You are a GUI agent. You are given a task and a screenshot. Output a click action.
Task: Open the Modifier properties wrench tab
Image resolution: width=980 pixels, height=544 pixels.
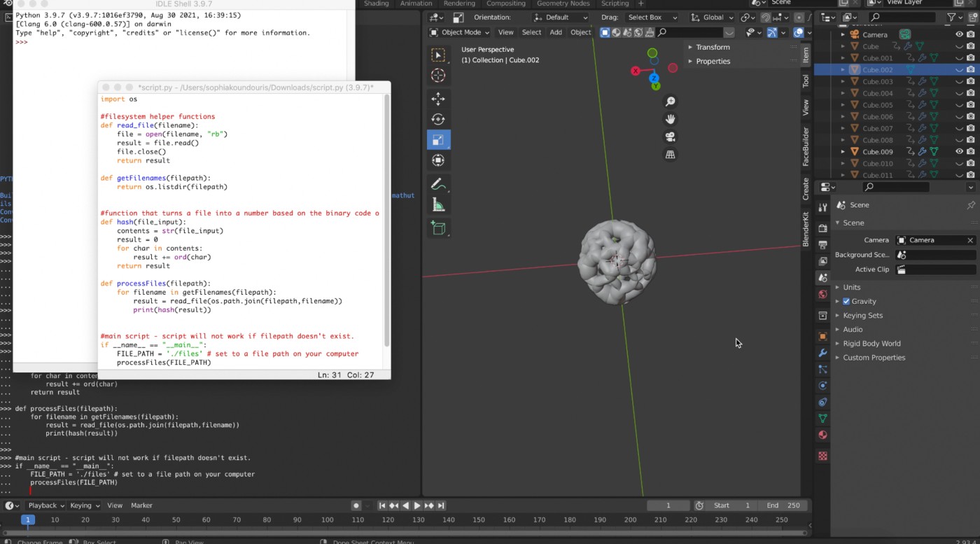pyautogui.click(x=822, y=353)
